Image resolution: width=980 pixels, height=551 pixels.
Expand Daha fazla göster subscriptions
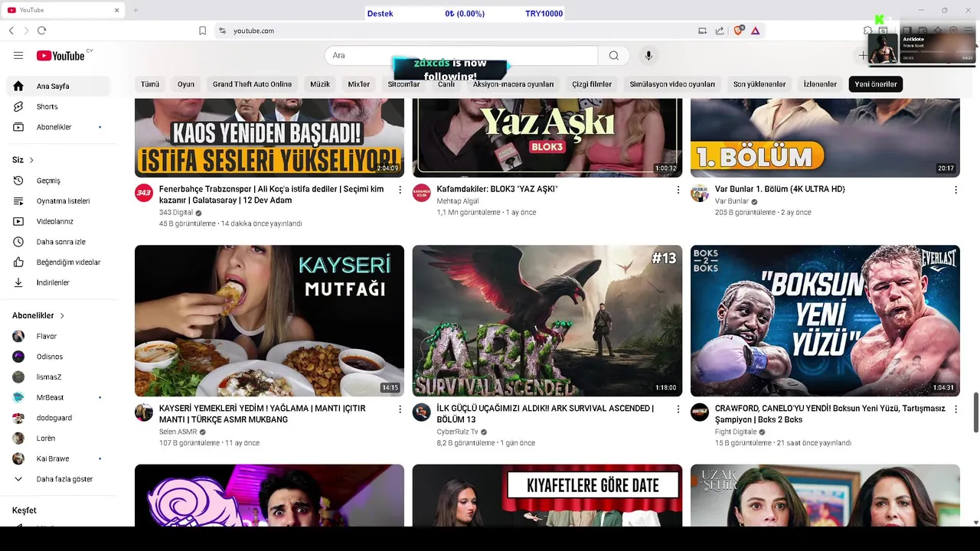[x=58, y=479]
